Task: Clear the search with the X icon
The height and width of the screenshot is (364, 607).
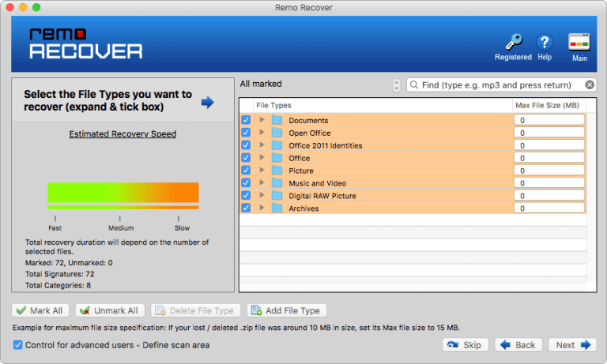Action: [590, 84]
